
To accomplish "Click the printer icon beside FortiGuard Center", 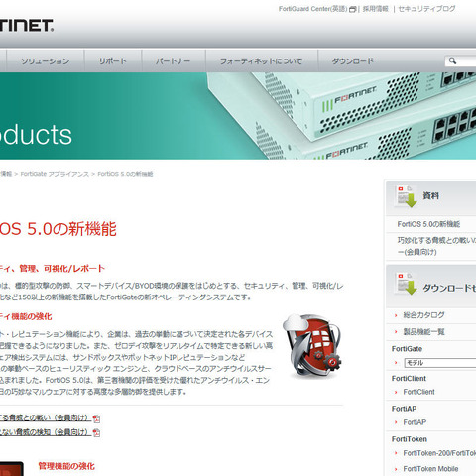I will pyautogui.click(x=353, y=9).
